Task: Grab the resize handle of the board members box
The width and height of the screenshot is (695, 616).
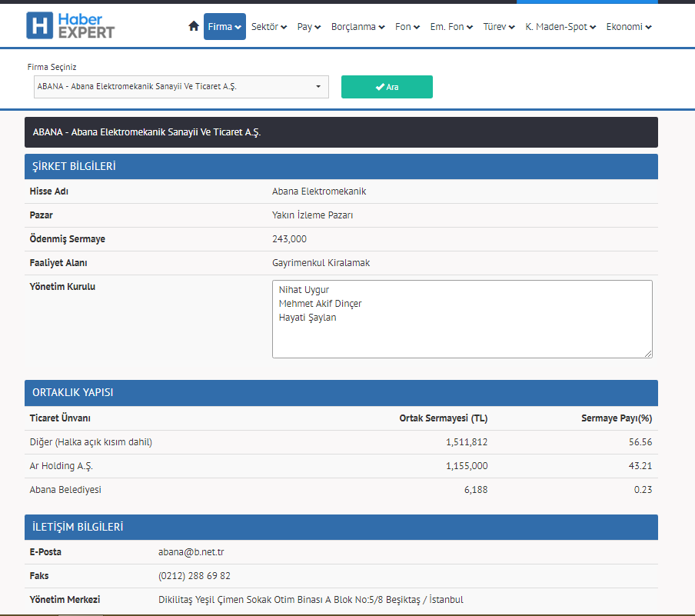Action: (x=648, y=354)
